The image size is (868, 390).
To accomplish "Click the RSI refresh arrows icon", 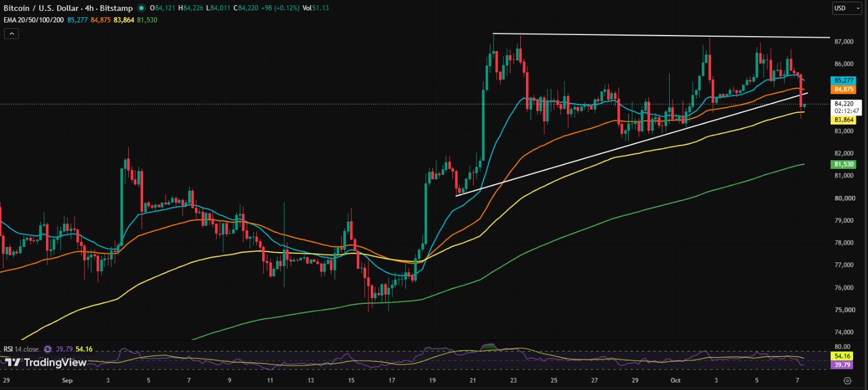I will click(x=47, y=349).
